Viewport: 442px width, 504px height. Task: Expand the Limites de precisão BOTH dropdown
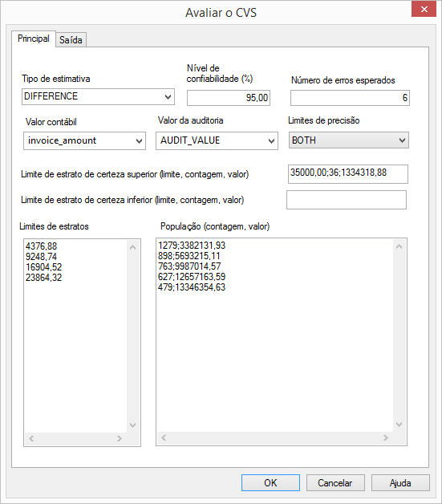tap(348, 140)
